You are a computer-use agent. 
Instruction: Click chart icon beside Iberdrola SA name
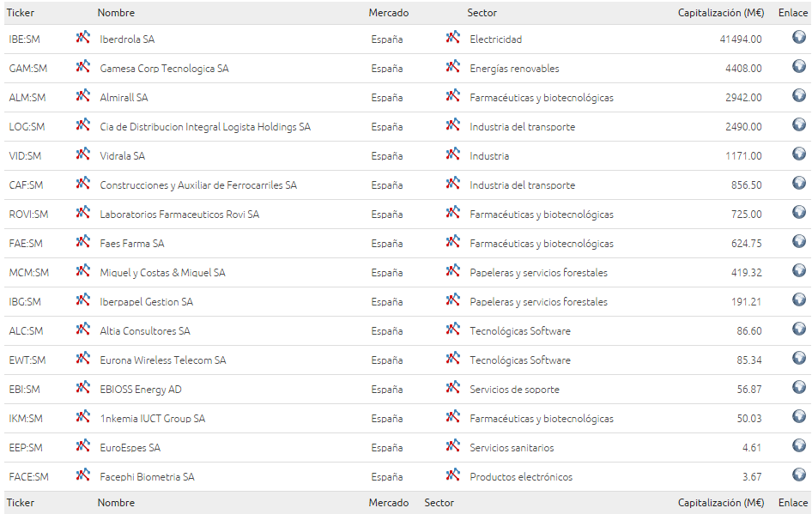(x=83, y=37)
